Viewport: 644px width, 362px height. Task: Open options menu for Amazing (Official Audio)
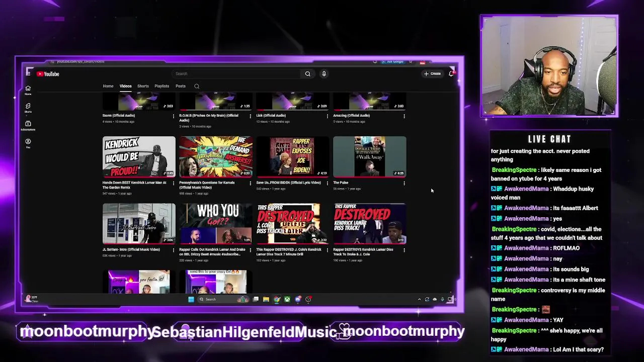click(404, 116)
